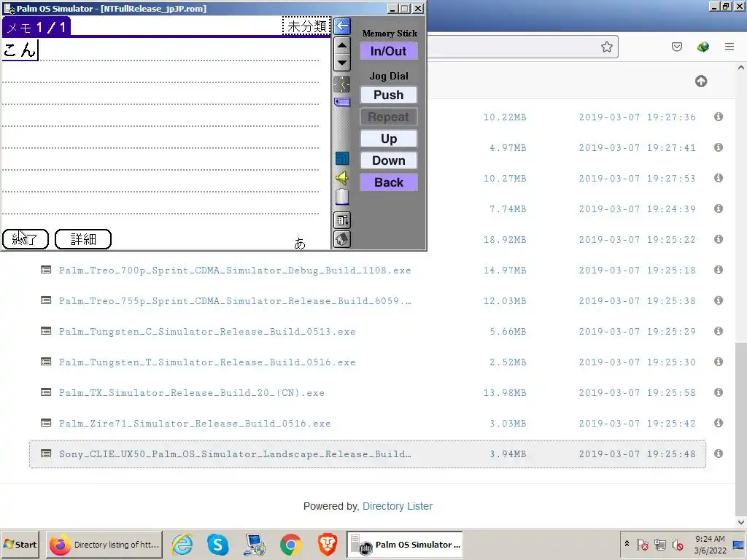Click the taskbar clock showing 9:24 AM

click(710, 544)
